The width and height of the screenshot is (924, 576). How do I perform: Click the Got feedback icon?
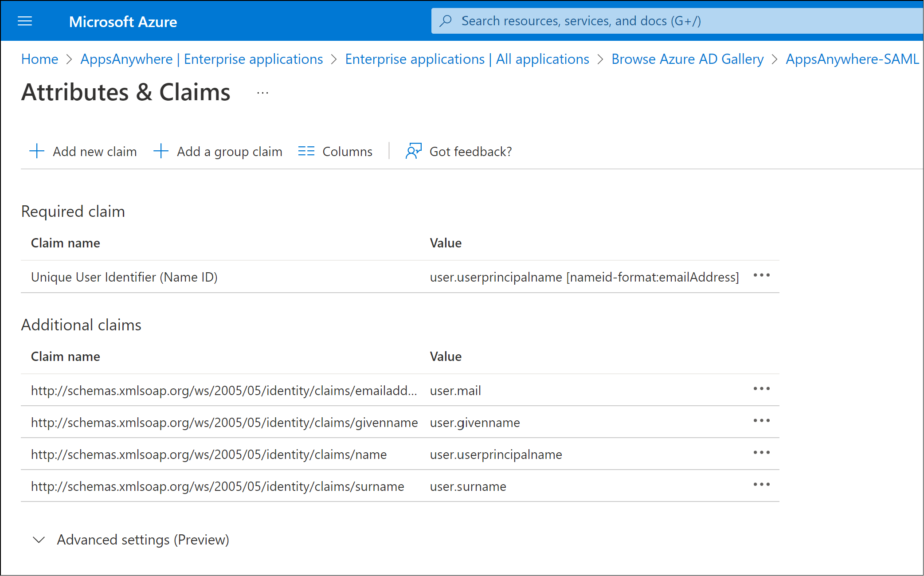click(413, 151)
